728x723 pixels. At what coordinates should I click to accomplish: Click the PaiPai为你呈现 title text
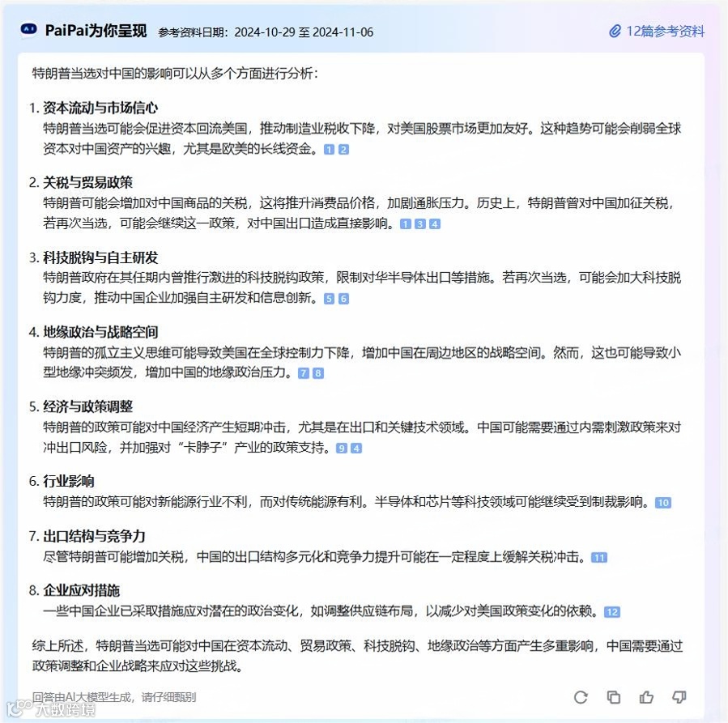coord(96,31)
